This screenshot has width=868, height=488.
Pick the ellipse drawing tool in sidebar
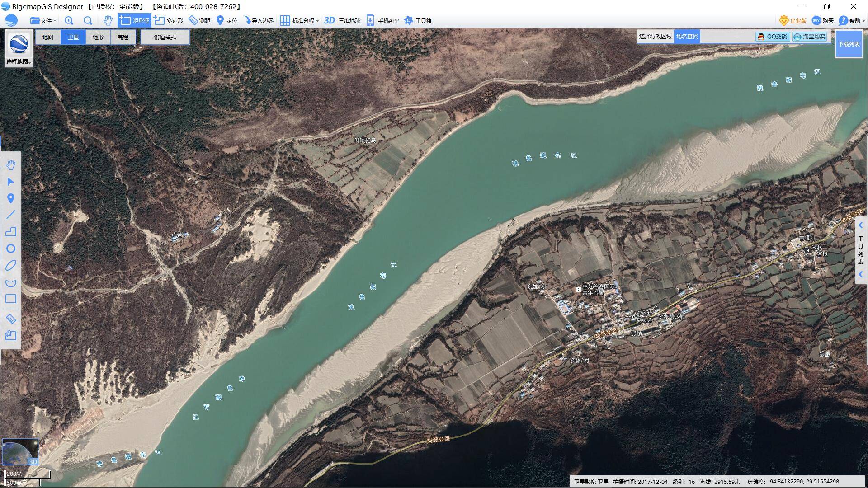[x=11, y=266]
